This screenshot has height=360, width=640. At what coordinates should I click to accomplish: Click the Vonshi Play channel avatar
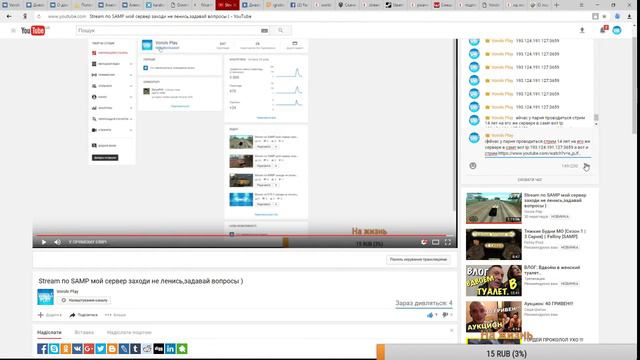(45, 297)
